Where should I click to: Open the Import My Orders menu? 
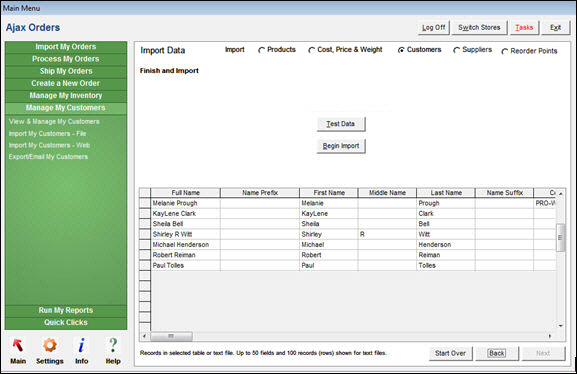point(66,47)
